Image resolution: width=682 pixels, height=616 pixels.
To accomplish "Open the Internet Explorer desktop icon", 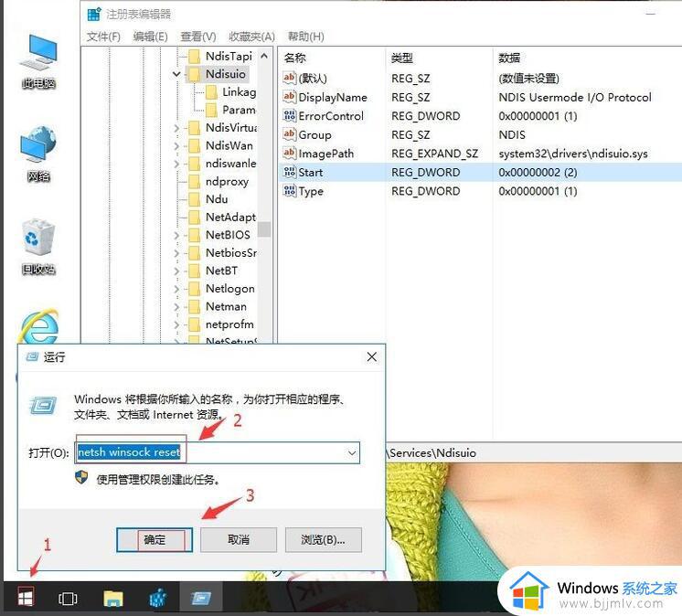I will [39, 326].
